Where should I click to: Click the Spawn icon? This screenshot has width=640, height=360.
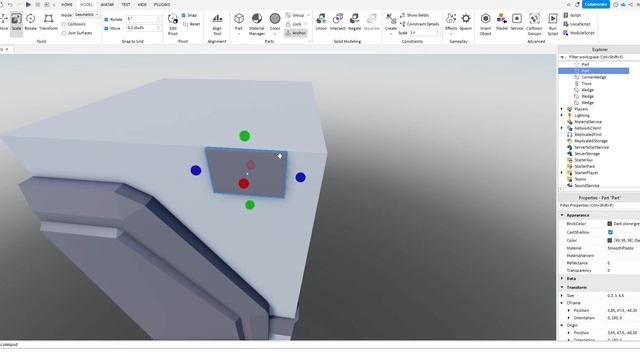[x=466, y=22]
